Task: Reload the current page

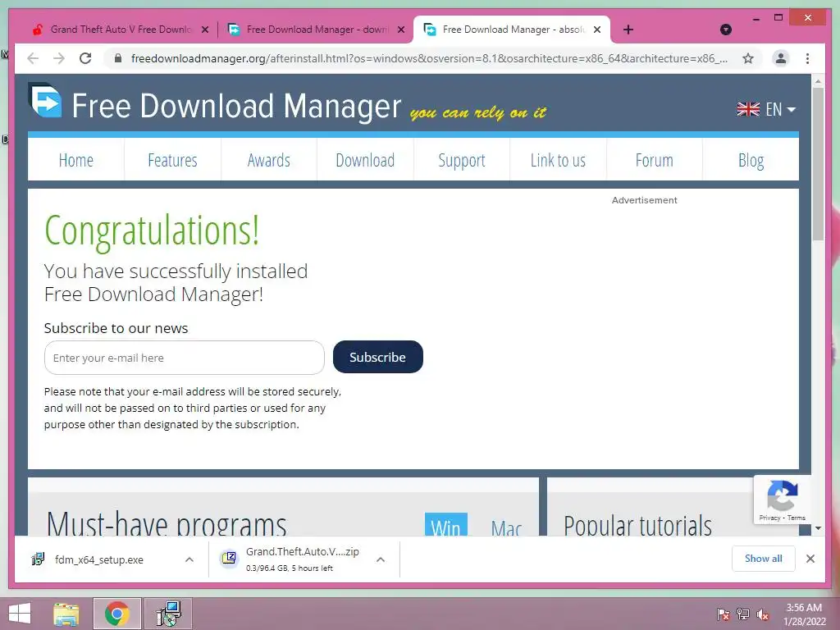Action: click(85, 58)
